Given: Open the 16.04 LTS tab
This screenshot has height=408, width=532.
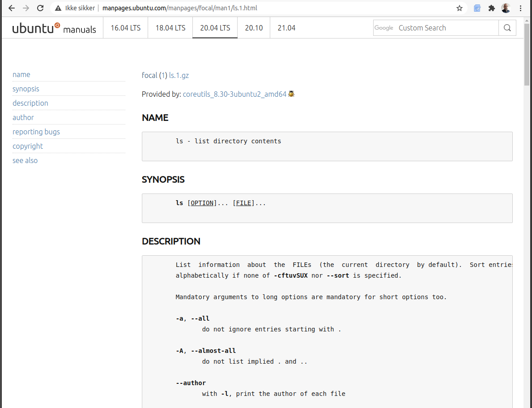Looking at the screenshot, I should pos(126,28).
